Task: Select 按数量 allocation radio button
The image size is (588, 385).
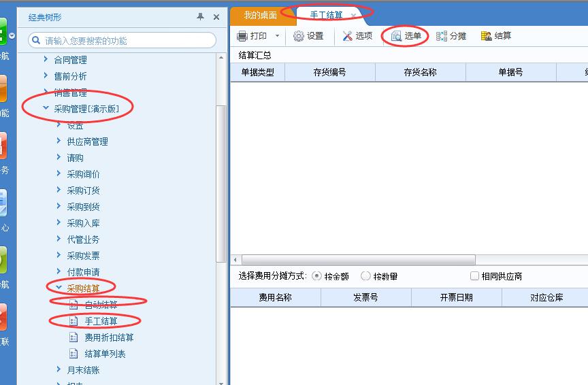Action: pos(365,276)
